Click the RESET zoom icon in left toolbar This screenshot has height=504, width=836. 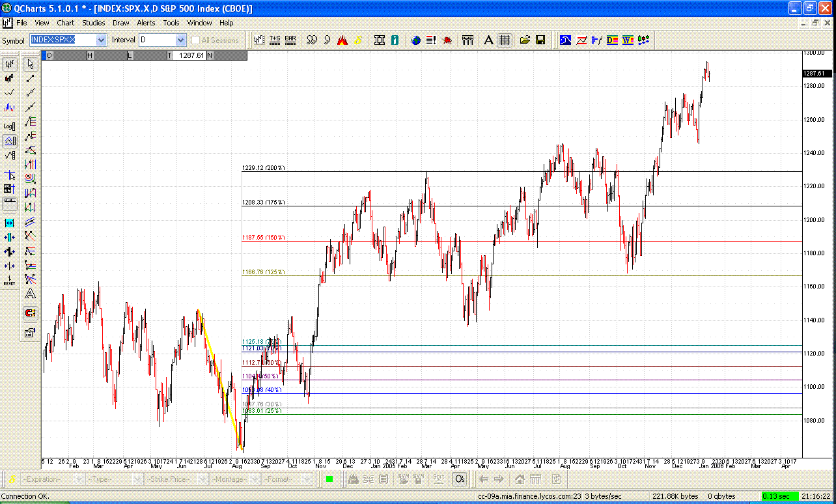coord(10,281)
